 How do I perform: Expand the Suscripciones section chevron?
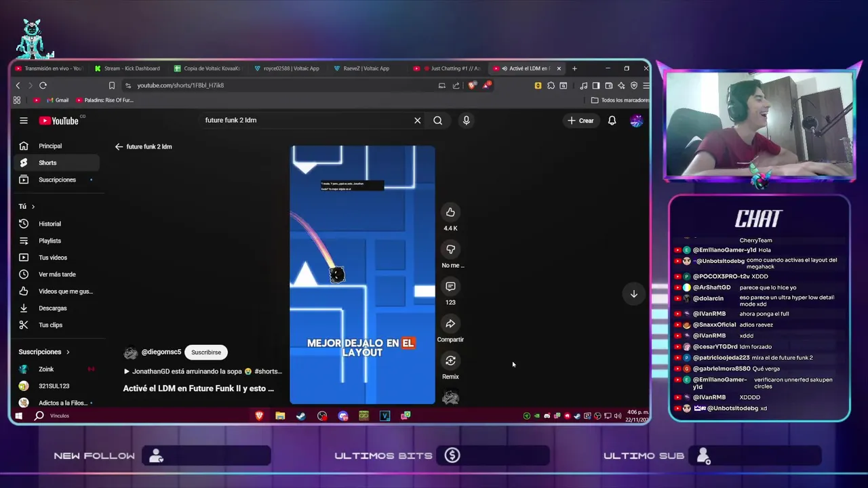point(68,352)
